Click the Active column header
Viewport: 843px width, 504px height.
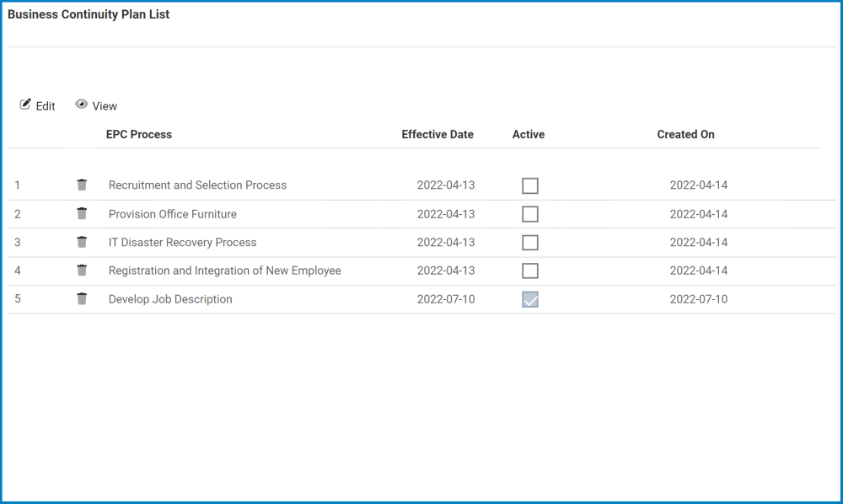click(529, 135)
